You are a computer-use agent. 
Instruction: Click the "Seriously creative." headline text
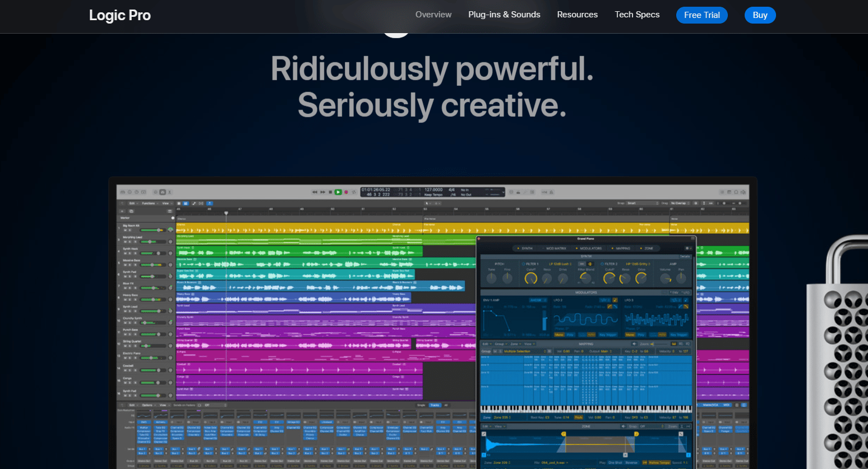432,105
